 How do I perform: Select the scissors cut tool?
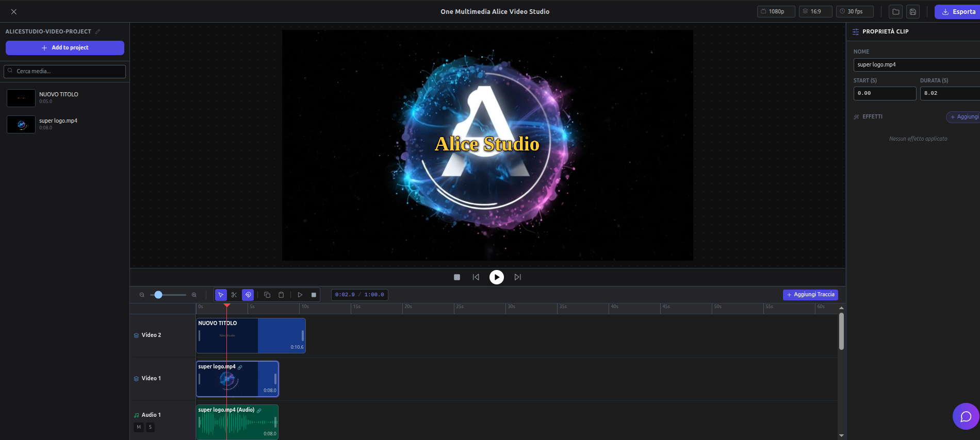tap(234, 295)
